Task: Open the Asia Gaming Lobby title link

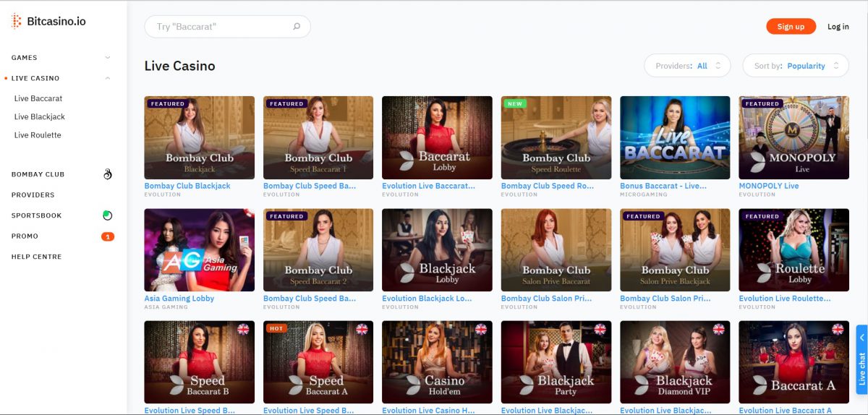Action: 179,299
